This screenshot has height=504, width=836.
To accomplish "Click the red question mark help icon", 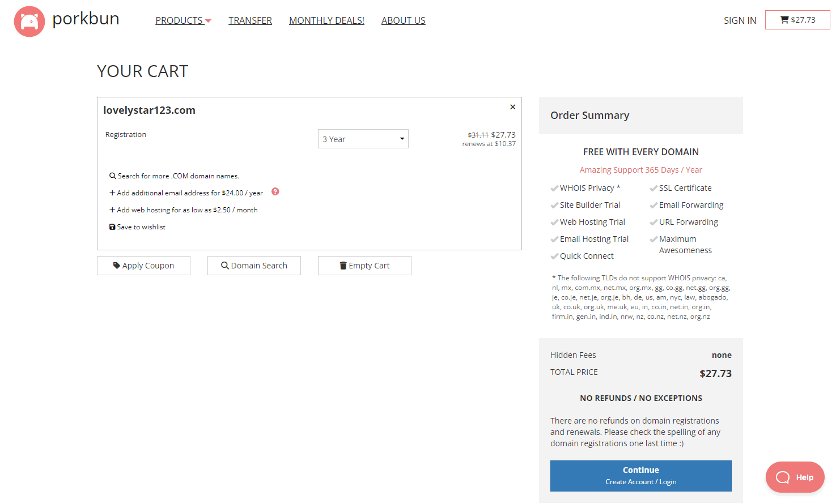I will pyautogui.click(x=275, y=191).
